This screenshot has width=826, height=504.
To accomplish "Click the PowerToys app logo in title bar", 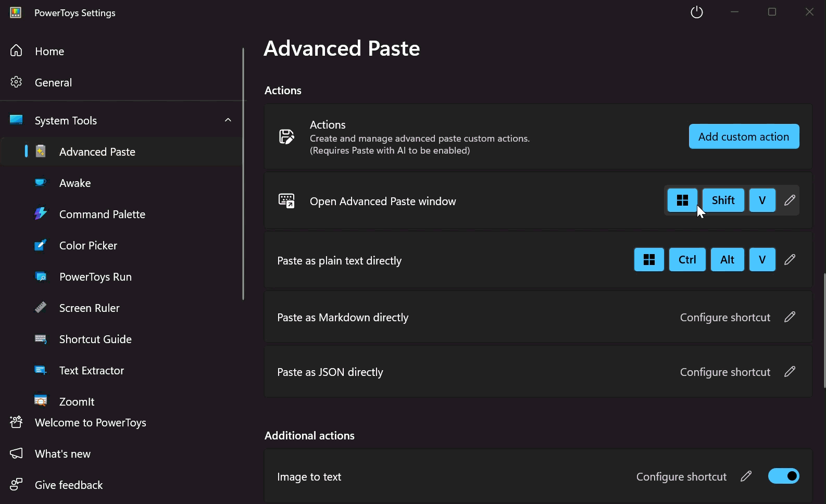I will [x=16, y=12].
